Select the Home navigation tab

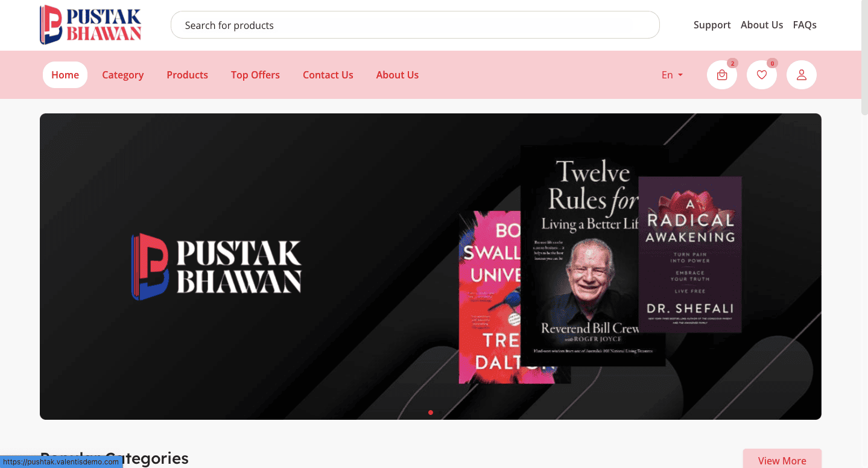pos(65,75)
